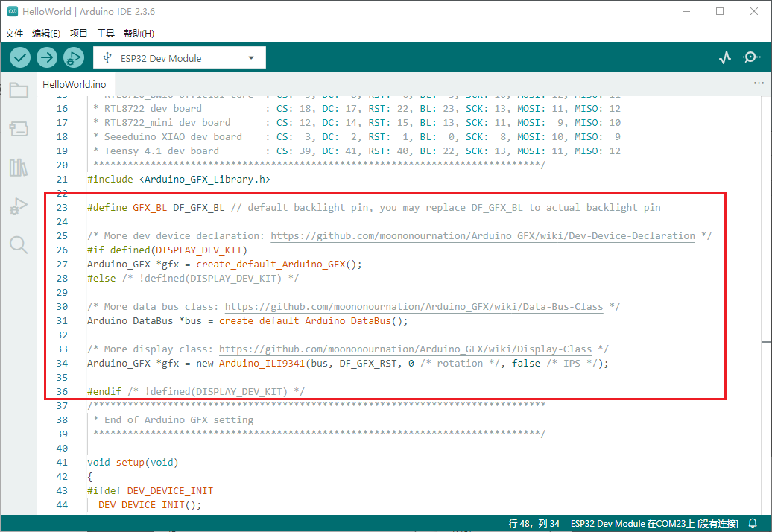Click line number 34 in the gutter
Screen dimensions: 772x532
(62, 363)
